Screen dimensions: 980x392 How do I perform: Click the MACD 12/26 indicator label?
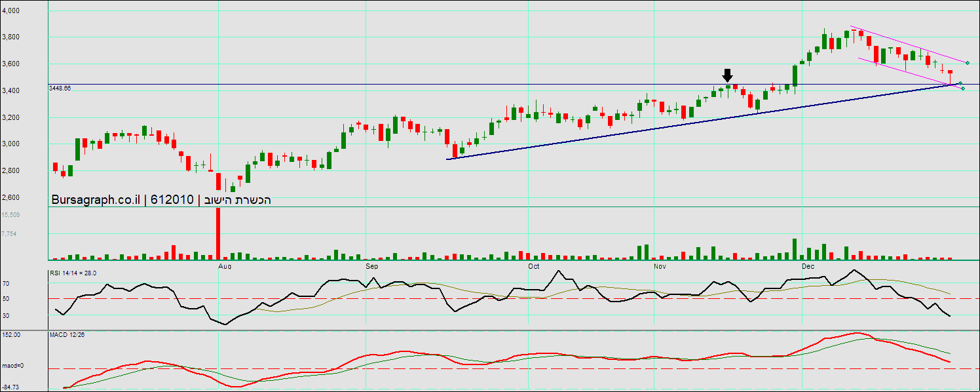(67, 335)
